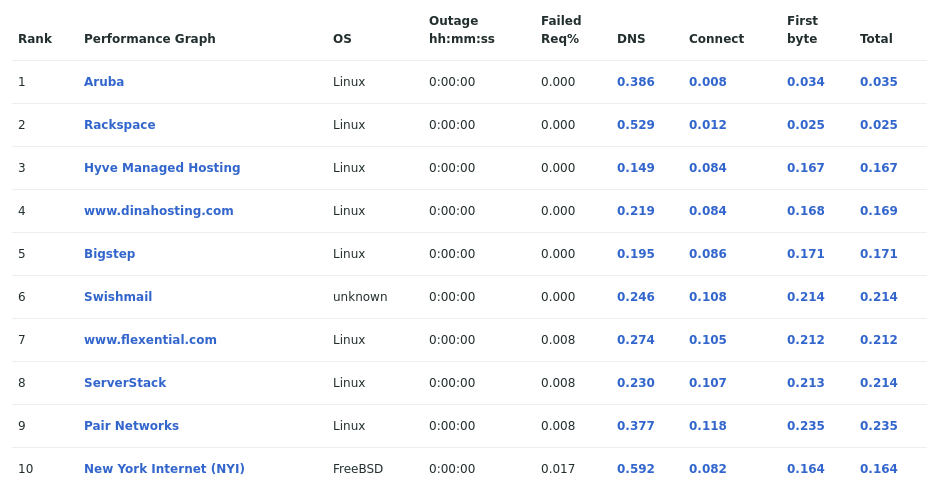Screen dimensions: 939x490
Task: Select the 'unknown' OS cell for Swishmail
Action: (x=360, y=297)
